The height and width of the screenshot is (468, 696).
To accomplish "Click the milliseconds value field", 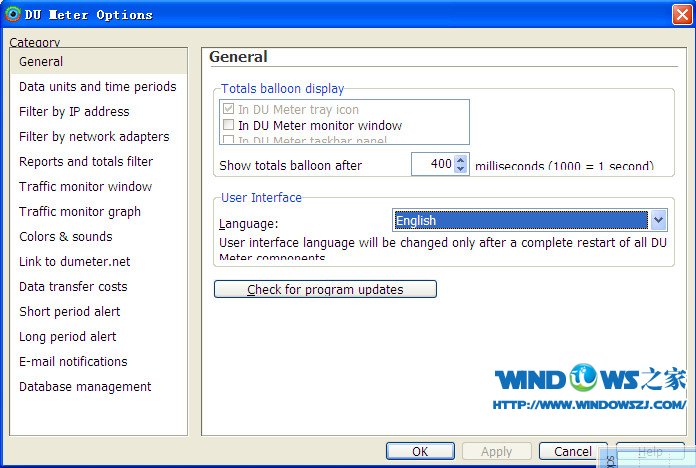I will (432, 165).
